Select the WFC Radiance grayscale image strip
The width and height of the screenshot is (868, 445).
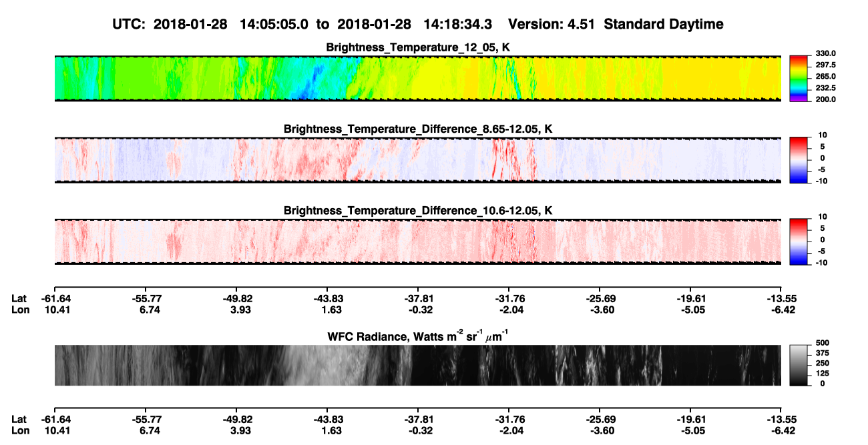[417, 365]
